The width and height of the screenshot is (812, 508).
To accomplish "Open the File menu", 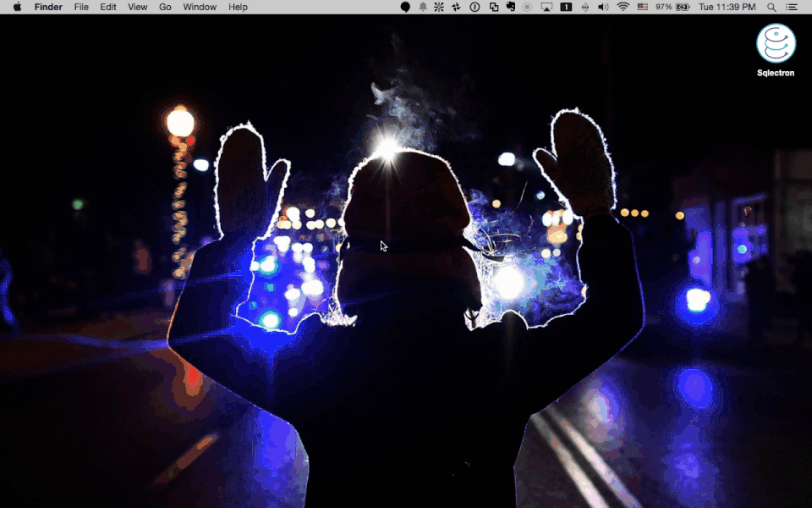I will [x=81, y=7].
